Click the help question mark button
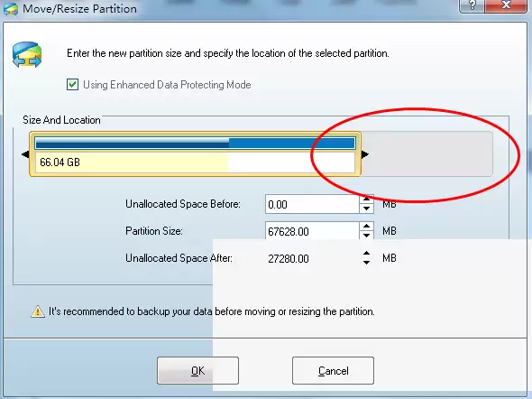Viewport: 532px width, 399px height. [x=472, y=5]
